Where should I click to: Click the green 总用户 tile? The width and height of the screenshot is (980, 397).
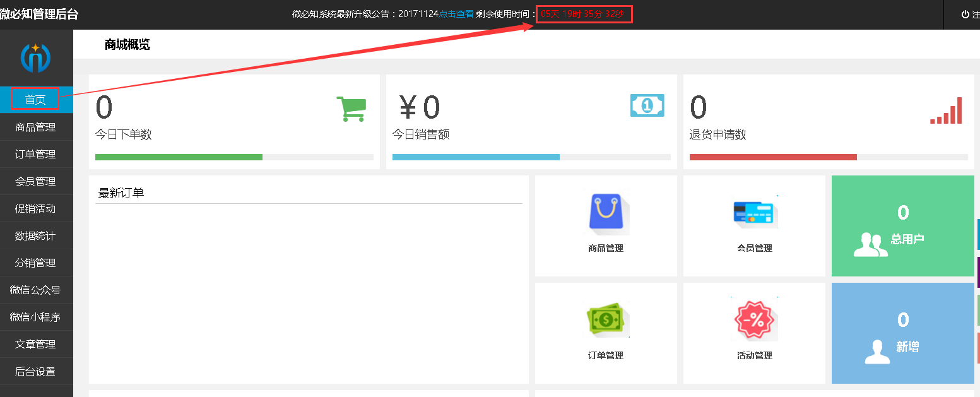[x=902, y=227]
